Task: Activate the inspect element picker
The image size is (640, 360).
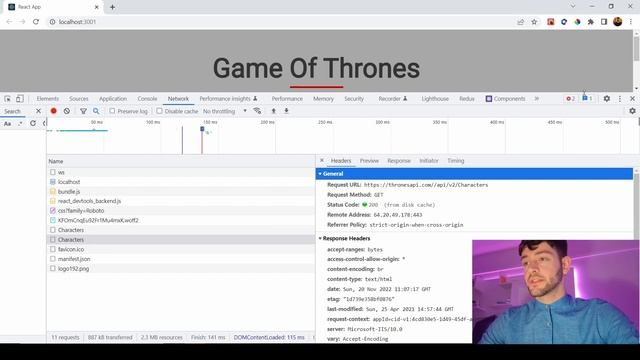Action: coord(7,99)
